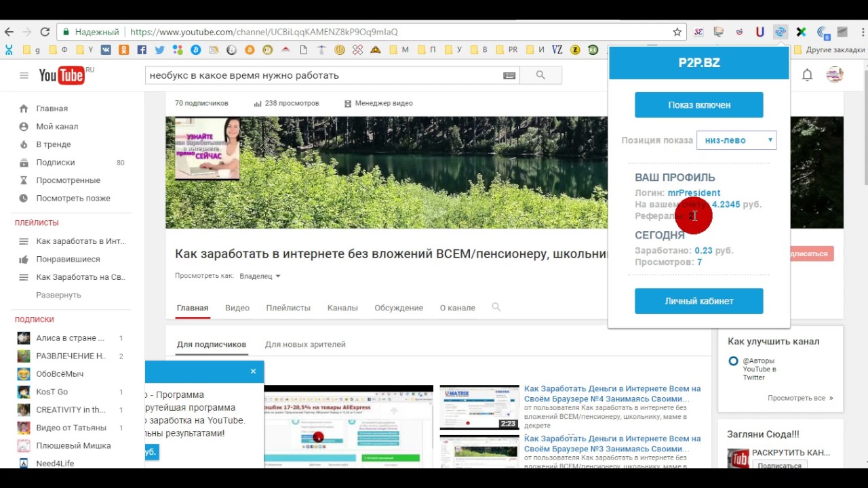868x488 pixels.
Task: Open the VK bookmark icon
Action: (x=106, y=49)
